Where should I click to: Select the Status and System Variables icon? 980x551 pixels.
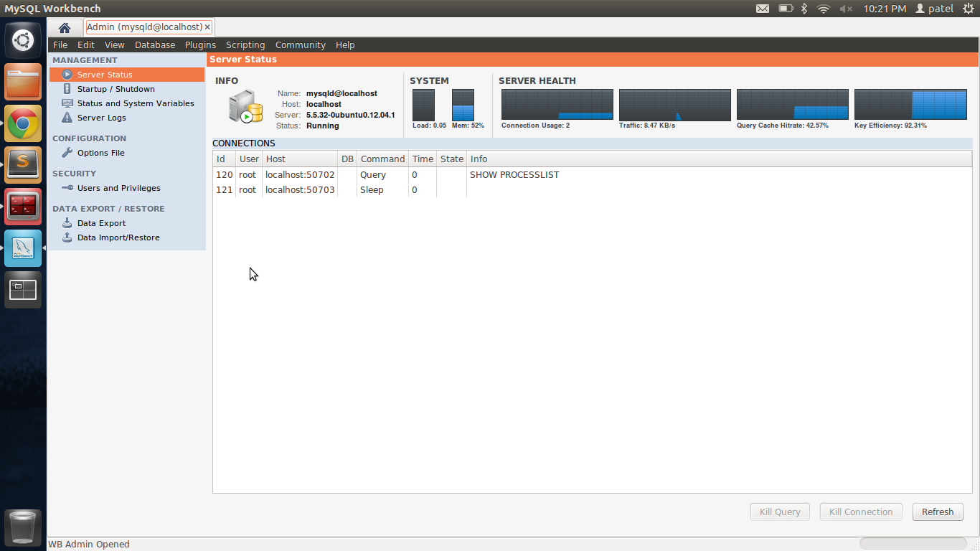click(x=67, y=103)
